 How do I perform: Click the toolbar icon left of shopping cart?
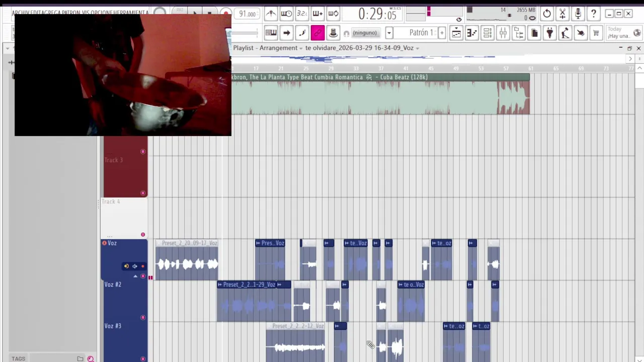click(x=581, y=33)
